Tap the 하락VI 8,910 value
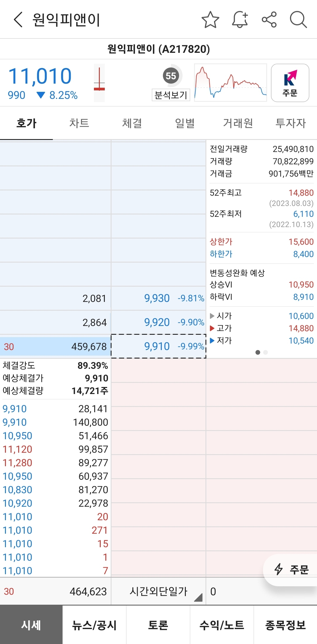This screenshot has height=644, width=317. (x=303, y=297)
